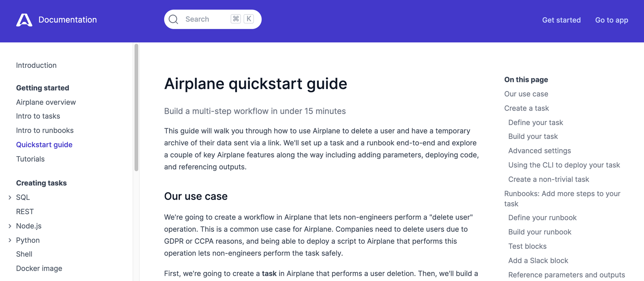This screenshot has height=281, width=644.
Task: Focus the Search input field
Action: tap(213, 19)
